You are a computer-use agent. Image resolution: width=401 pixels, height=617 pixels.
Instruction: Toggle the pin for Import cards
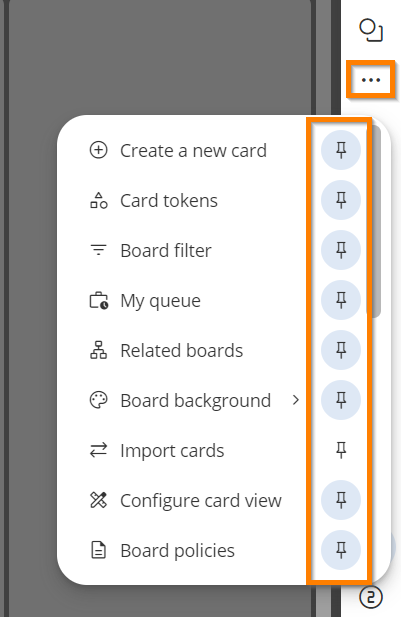[341, 450]
